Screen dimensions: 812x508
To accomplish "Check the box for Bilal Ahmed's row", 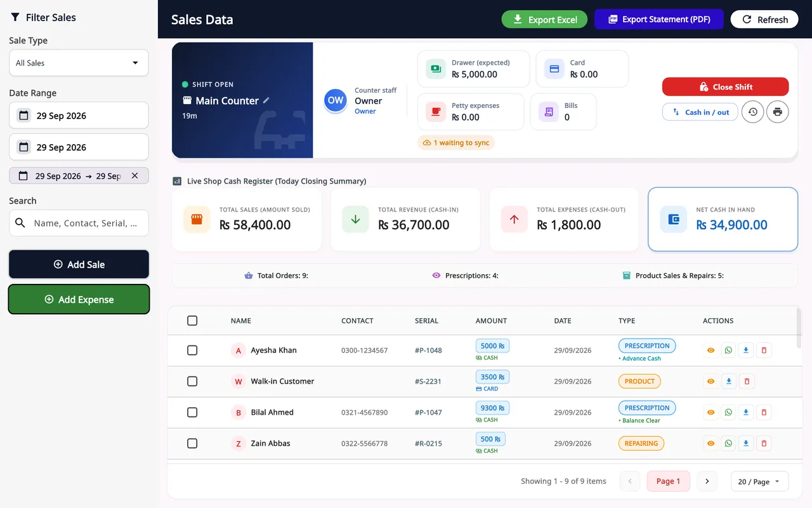I will point(192,412).
